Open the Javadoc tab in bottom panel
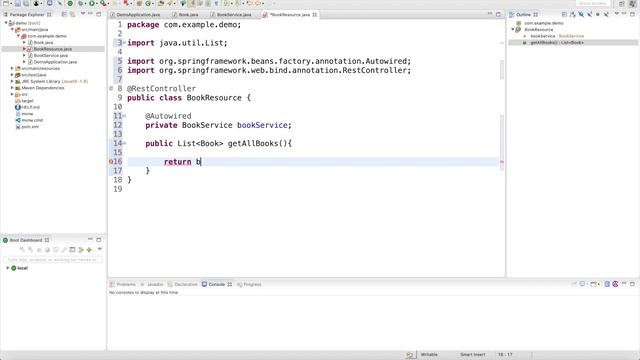The image size is (640, 360). pyautogui.click(x=155, y=284)
